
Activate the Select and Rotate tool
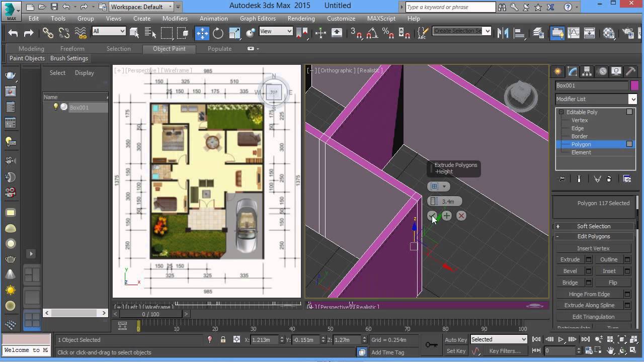click(218, 33)
